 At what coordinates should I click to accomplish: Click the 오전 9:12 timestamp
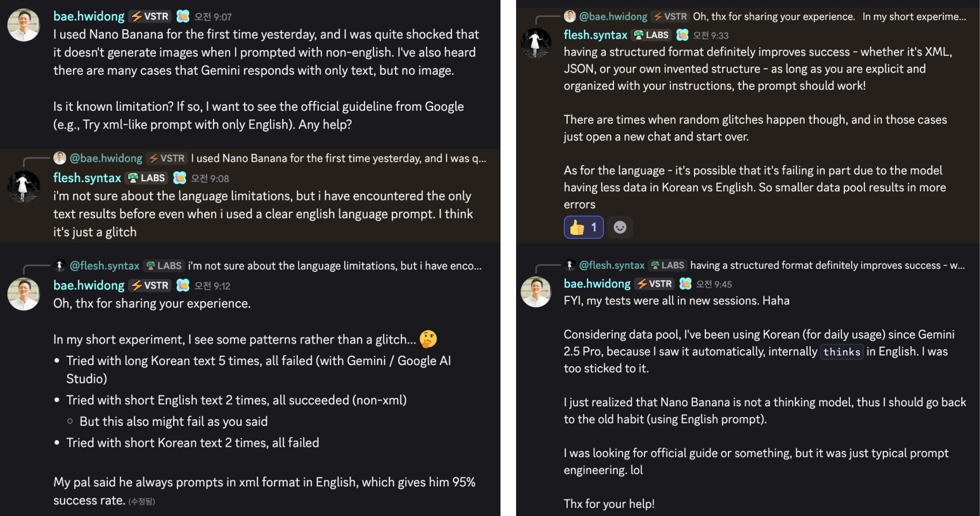[212, 286]
